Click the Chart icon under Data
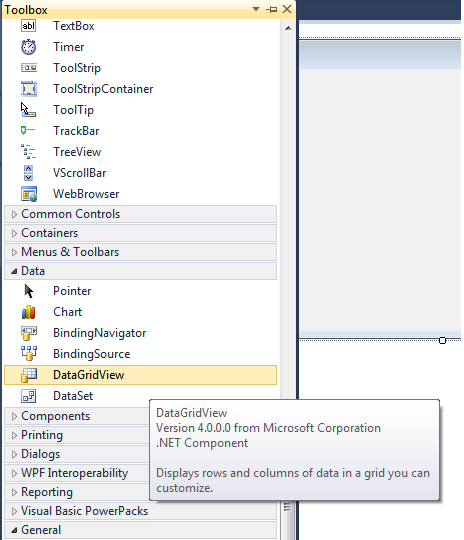The height and width of the screenshot is (540, 464). coord(29,312)
